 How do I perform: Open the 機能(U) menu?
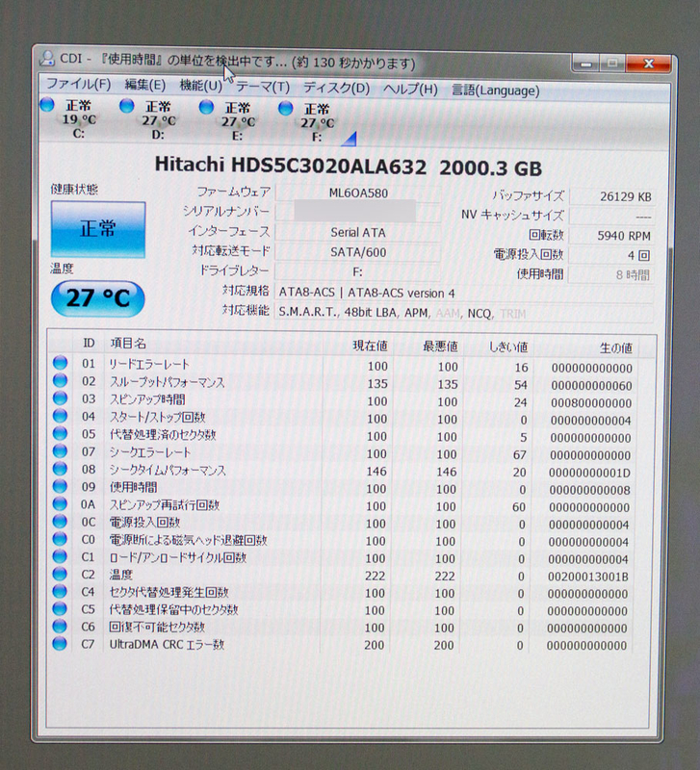coord(201,86)
